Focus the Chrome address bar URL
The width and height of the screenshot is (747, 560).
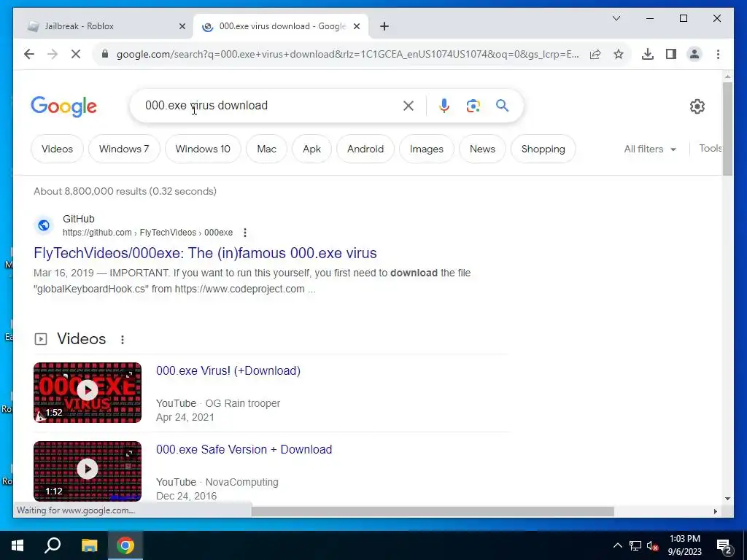(x=348, y=54)
